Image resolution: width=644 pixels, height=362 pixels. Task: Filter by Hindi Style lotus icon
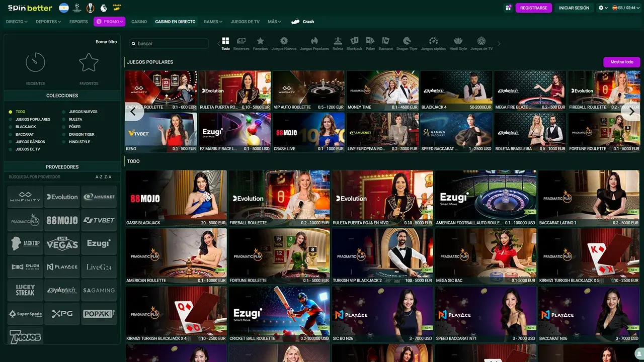point(458,44)
